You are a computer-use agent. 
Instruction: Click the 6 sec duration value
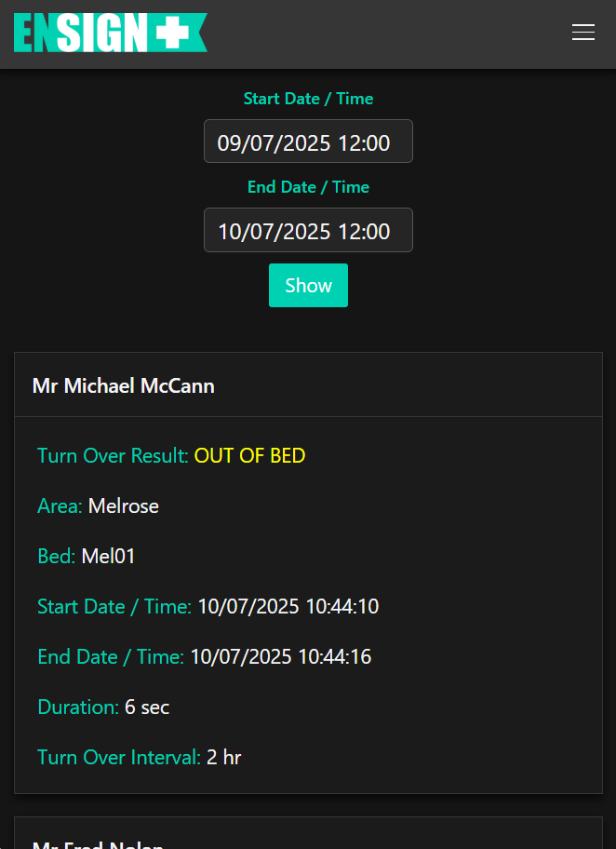(x=147, y=707)
